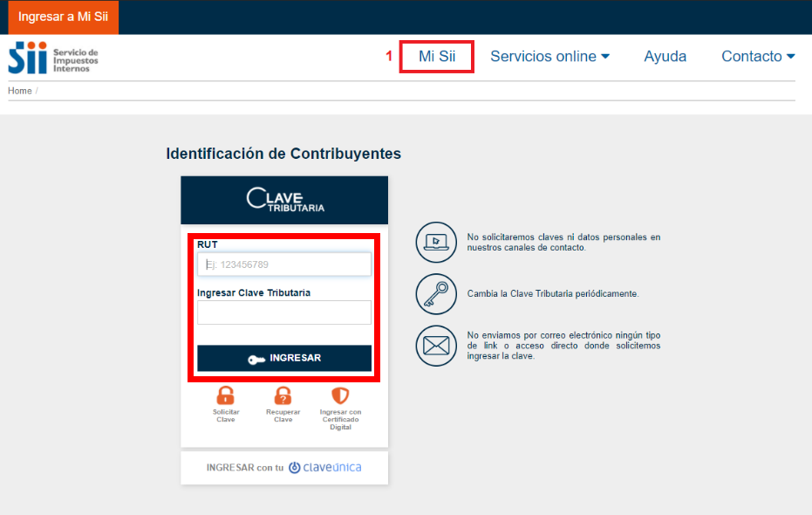
Task: Click the ClaveÚnica logo icon
Action: tap(294, 467)
